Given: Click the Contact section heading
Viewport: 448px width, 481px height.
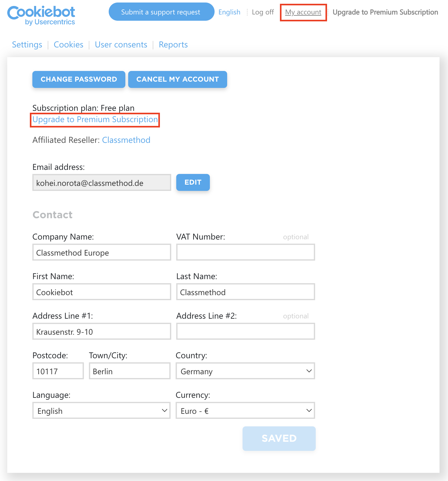Looking at the screenshot, I should coord(52,215).
